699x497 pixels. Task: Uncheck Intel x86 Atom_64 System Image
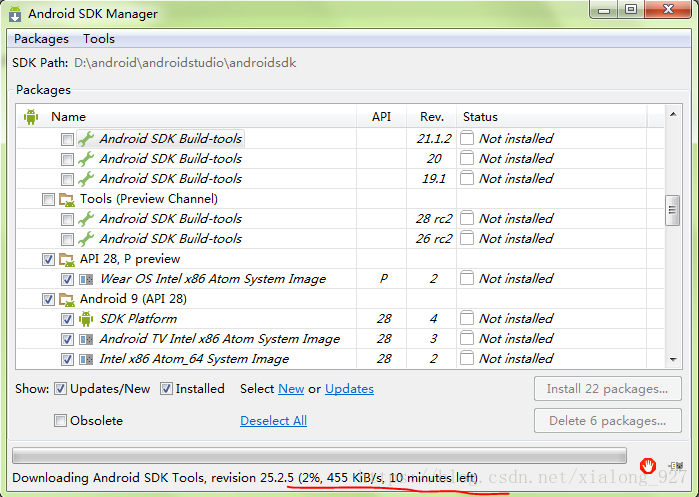click(x=67, y=359)
